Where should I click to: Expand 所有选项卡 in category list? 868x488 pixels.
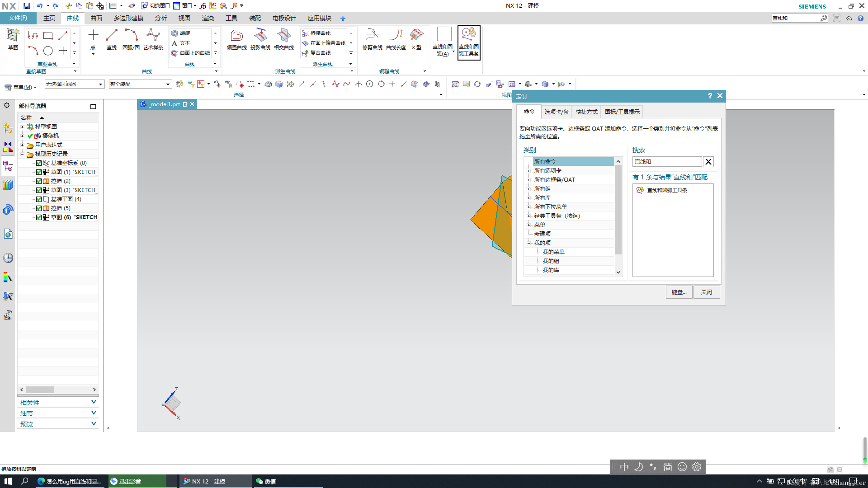(528, 171)
